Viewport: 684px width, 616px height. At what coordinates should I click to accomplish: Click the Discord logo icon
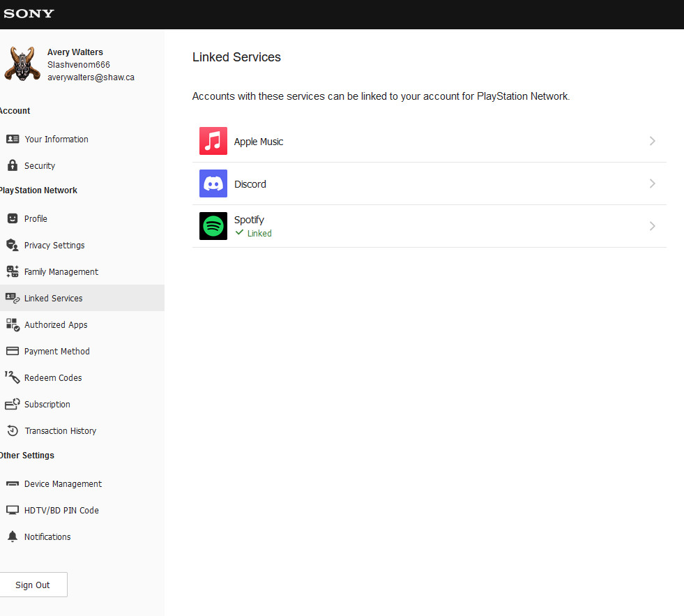coord(213,183)
